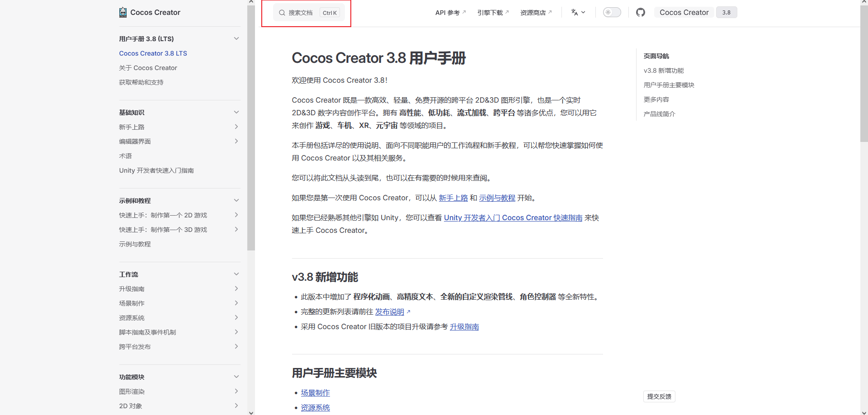Toggle dark mode with the theme switch
This screenshot has height=415, width=868.
612,12
